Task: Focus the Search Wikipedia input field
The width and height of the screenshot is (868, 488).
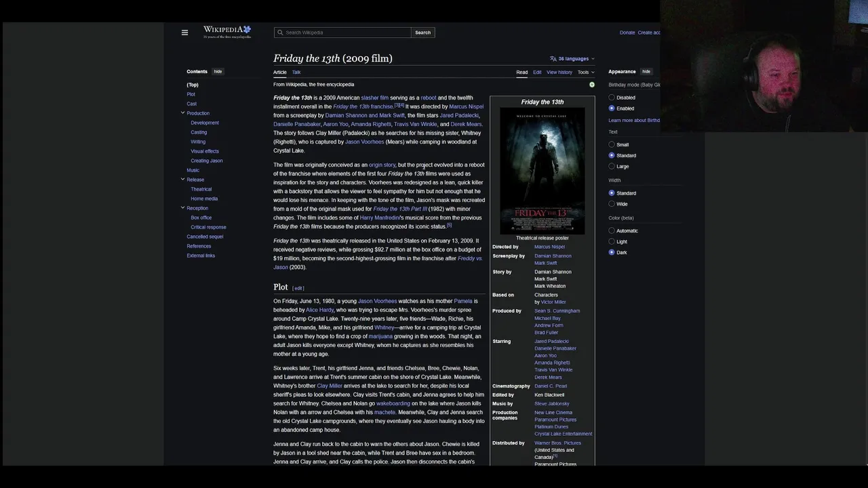Action: click(x=342, y=33)
